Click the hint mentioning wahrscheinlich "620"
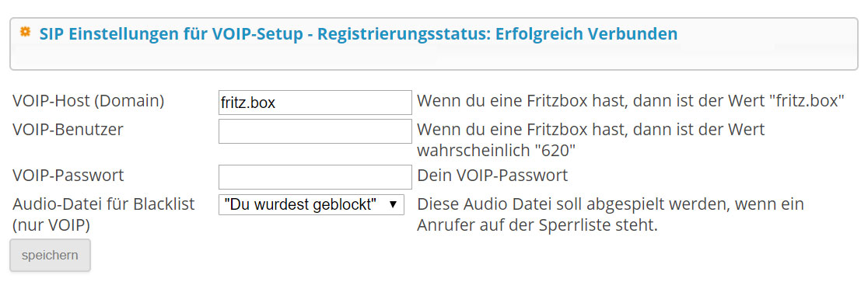The image size is (868, 289). pyautogui.click(x=590, y=141)
